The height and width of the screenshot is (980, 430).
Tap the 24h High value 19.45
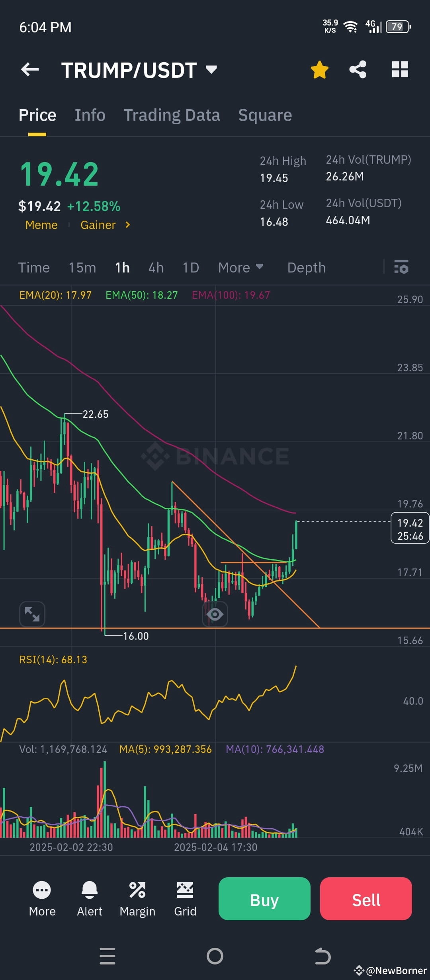click(274, 178)
